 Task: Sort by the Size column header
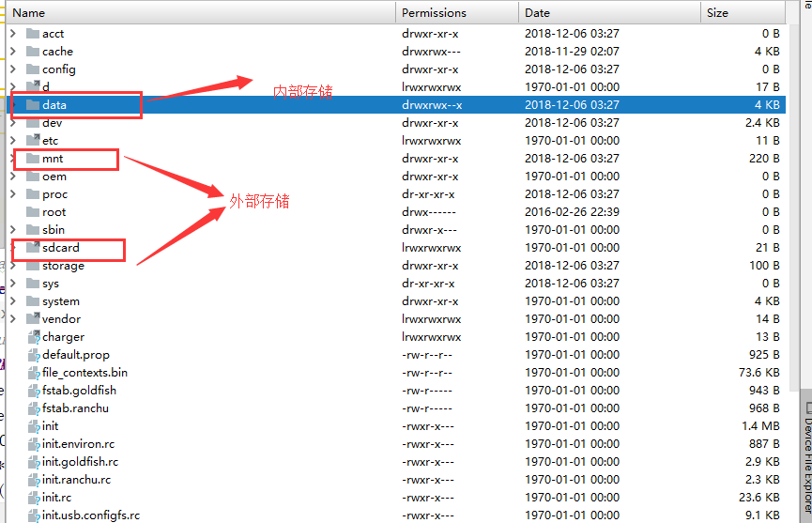point(743,12)
